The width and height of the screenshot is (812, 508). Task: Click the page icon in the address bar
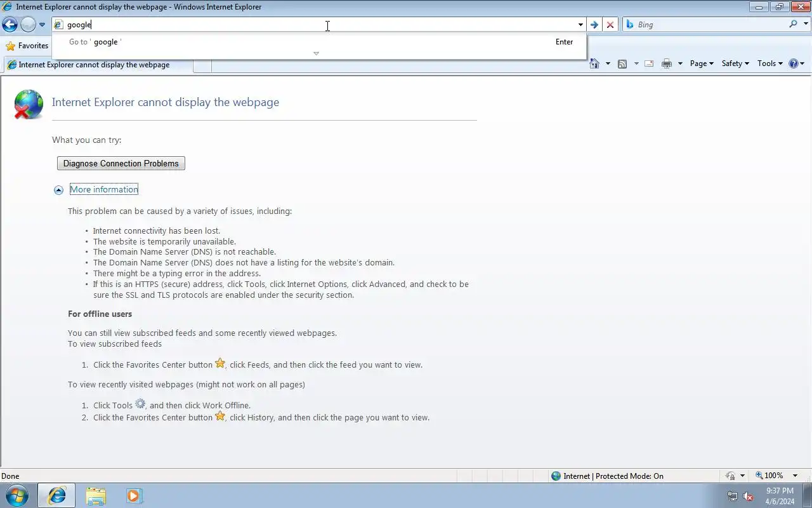point(59,25)
